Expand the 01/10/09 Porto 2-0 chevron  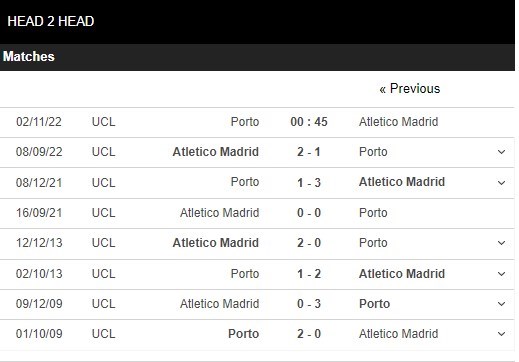(x=501, y=334)
